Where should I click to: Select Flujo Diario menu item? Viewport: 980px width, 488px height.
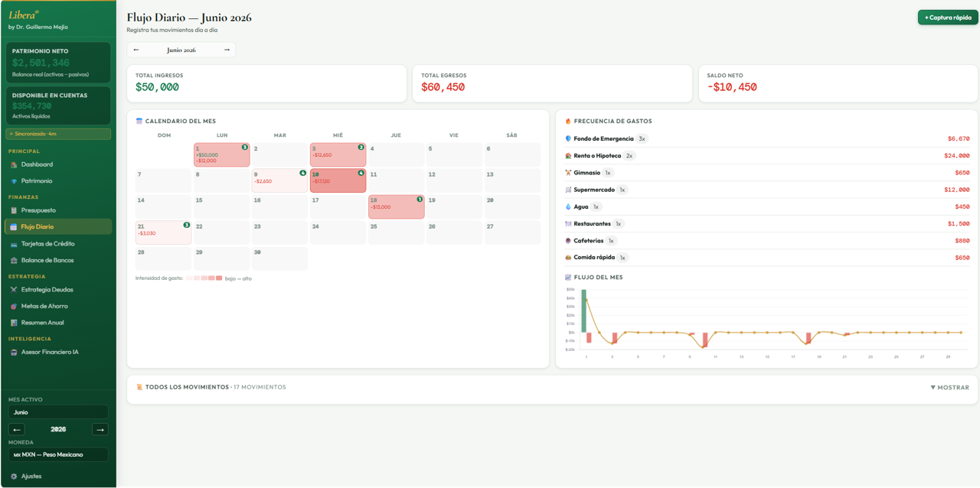pos(58,227)
